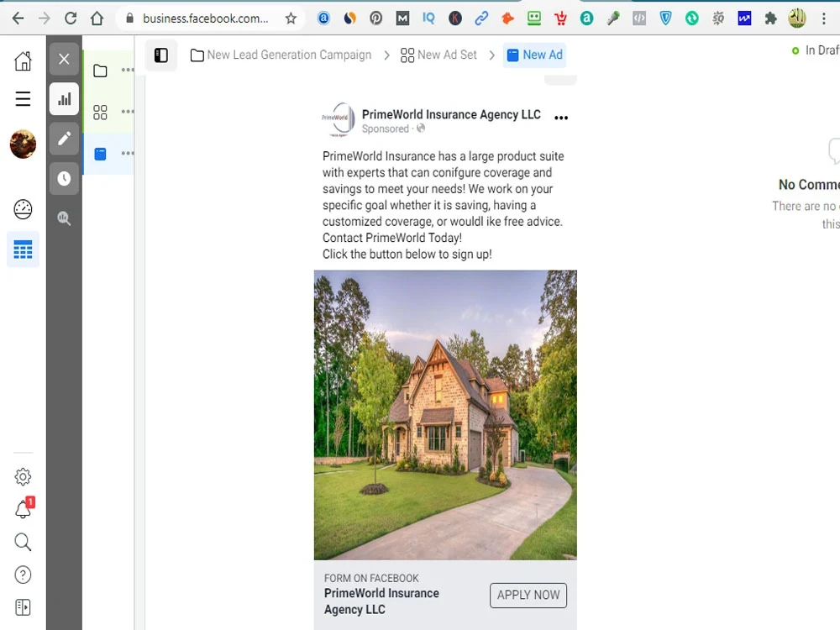Click the FORM ON FACEBOOK label
The height and width of the screenshot is (630, 840).
point(371,578)
